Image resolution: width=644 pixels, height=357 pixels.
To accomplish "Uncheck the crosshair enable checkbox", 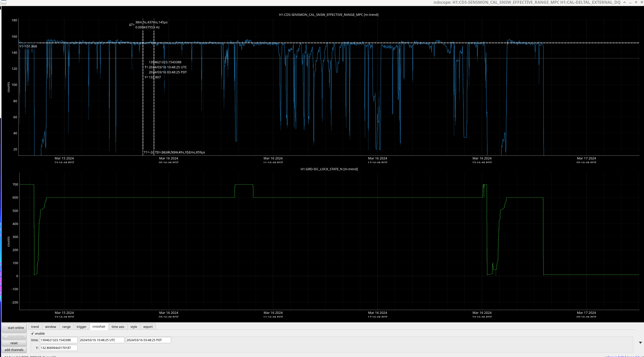I will [32, 333].
